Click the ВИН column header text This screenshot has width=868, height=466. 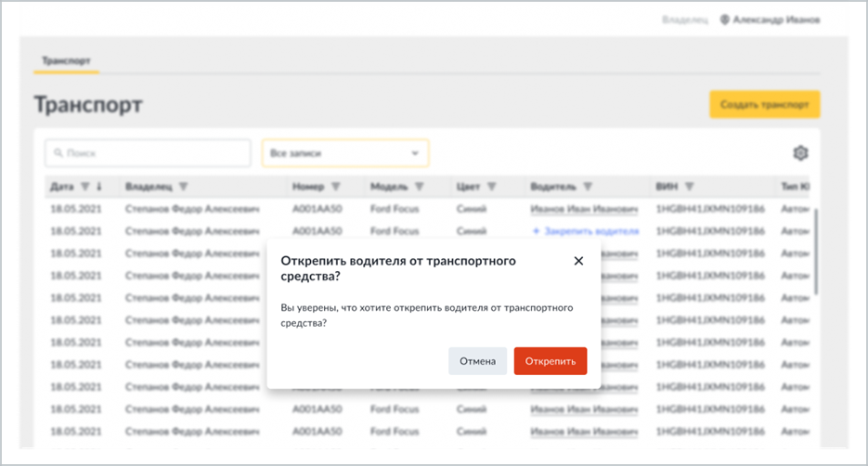667,187
